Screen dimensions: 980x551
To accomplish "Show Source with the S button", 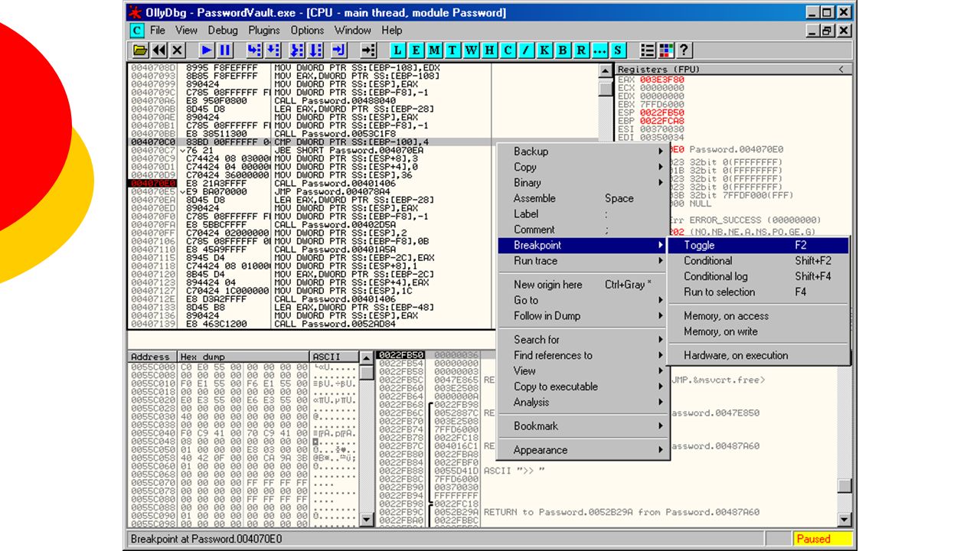I will [618, 50].
